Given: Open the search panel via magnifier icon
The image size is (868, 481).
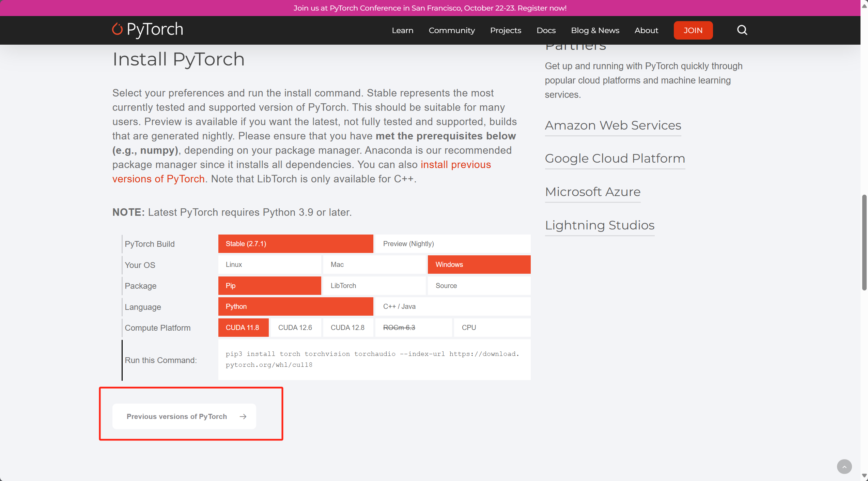Looking at the screenshot, I should click(742, 30).
